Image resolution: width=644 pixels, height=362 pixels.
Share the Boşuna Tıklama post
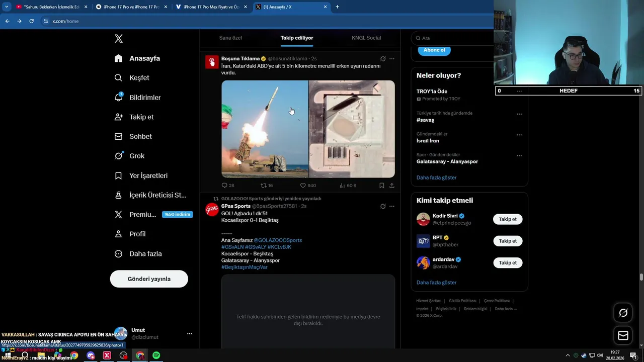[x=392, y=186]
